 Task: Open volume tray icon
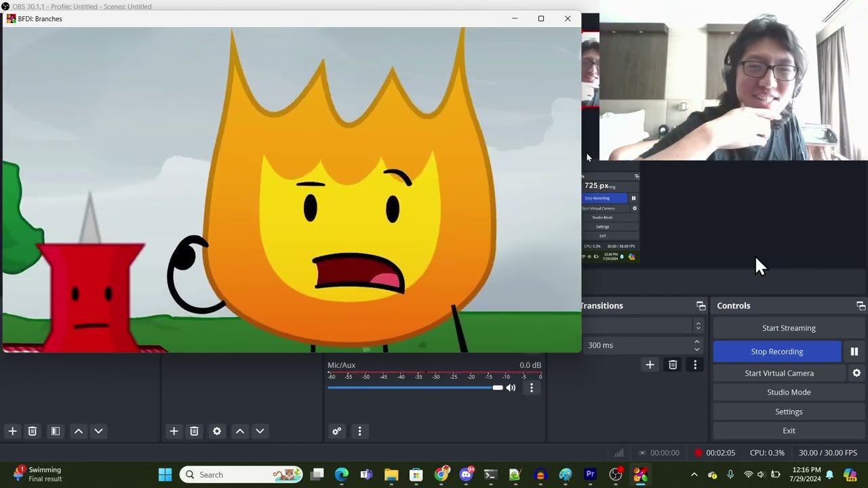761,474
